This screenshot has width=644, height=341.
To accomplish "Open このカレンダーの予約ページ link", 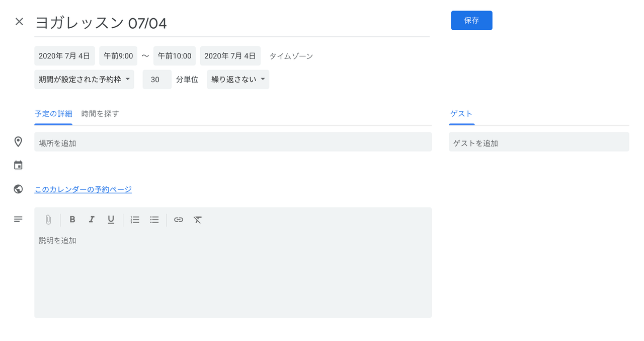I will click(83, 189).
